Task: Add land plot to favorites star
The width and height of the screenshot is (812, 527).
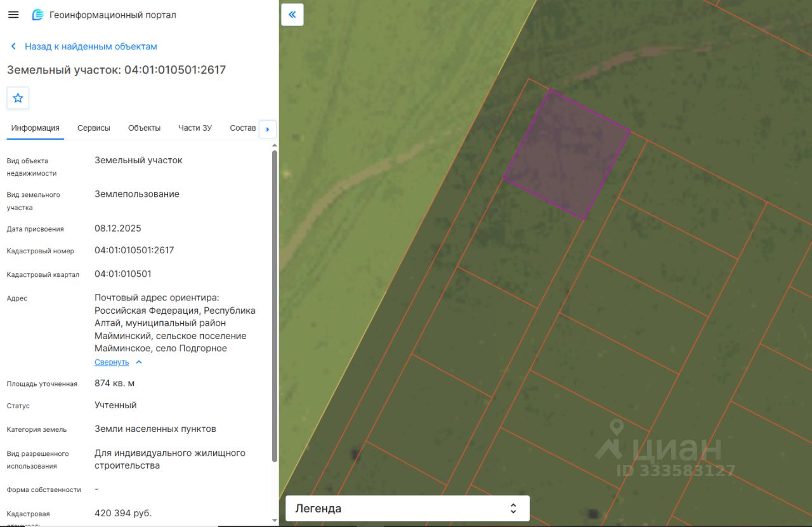Action: [x=18, y=98]
